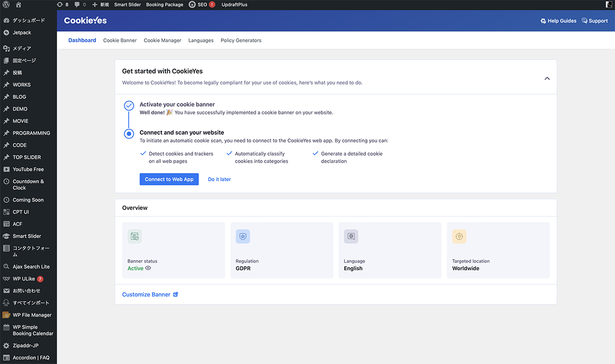This screenshot has height=364, width=615.
Task: Click the CookieYes logo
Action: pos(85,20)
